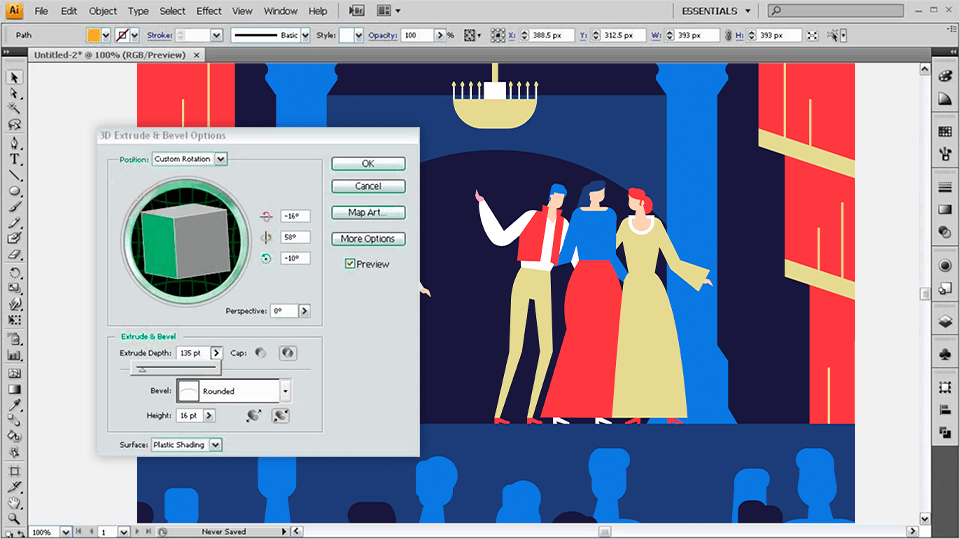
Task: Open the Symbols panel club icon
Action: (x=945, y=353)
